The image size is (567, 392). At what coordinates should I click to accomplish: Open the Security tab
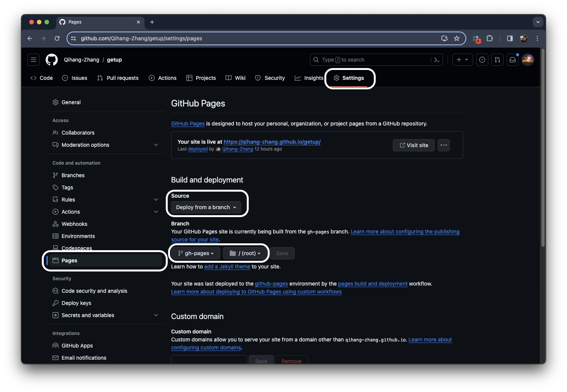click(x=270, y=78)
